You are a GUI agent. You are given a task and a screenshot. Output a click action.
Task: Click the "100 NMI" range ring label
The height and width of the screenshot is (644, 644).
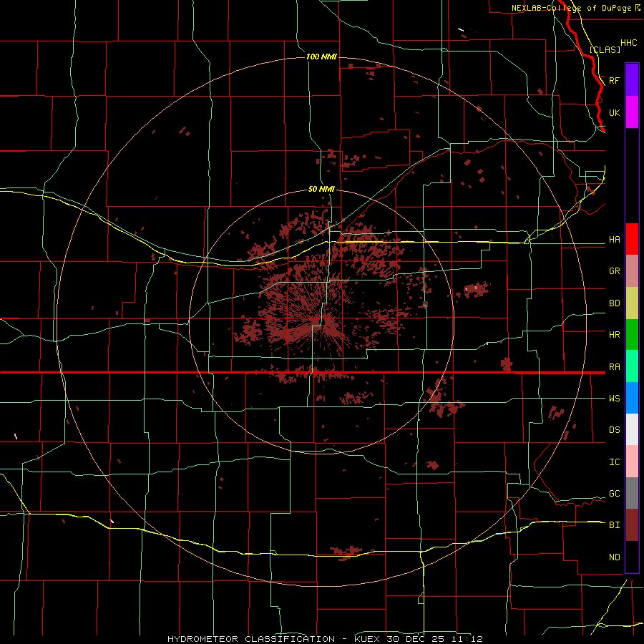(321, 57)
